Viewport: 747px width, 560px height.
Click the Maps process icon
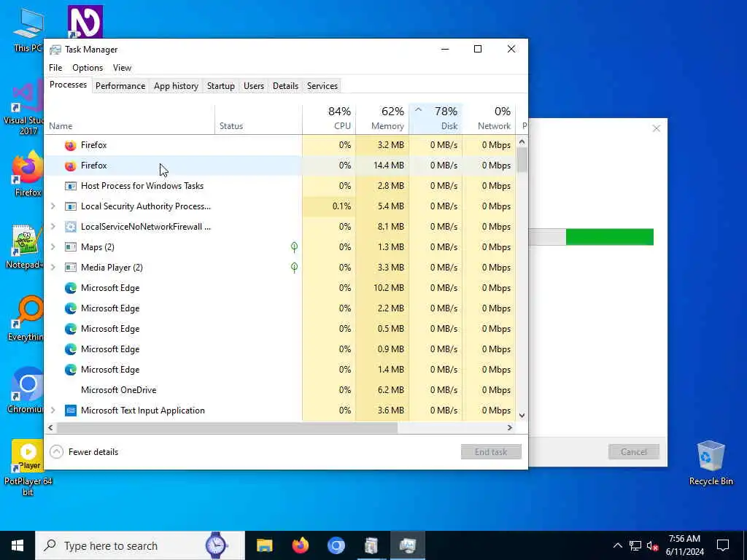(x=71, y=247)
